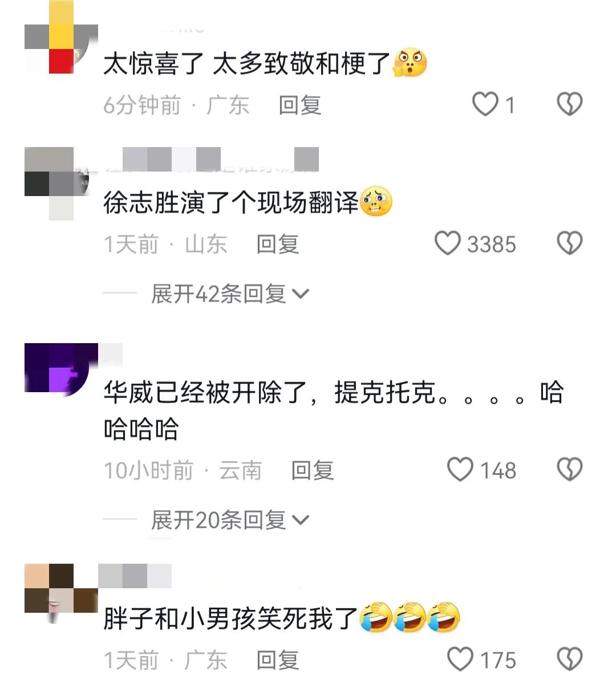
Task: Reply to the 1天前 广东 comment
Action: click(278, 660)
